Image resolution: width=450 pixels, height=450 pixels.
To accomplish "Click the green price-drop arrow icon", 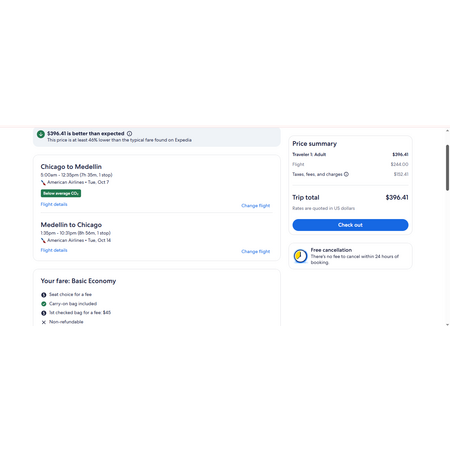I will coord(41,134).
